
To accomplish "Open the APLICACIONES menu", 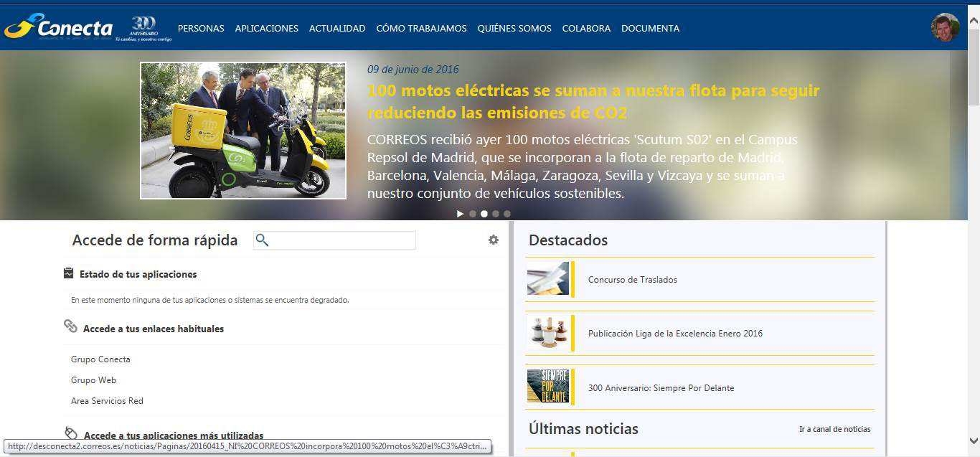I will point(267,29).
